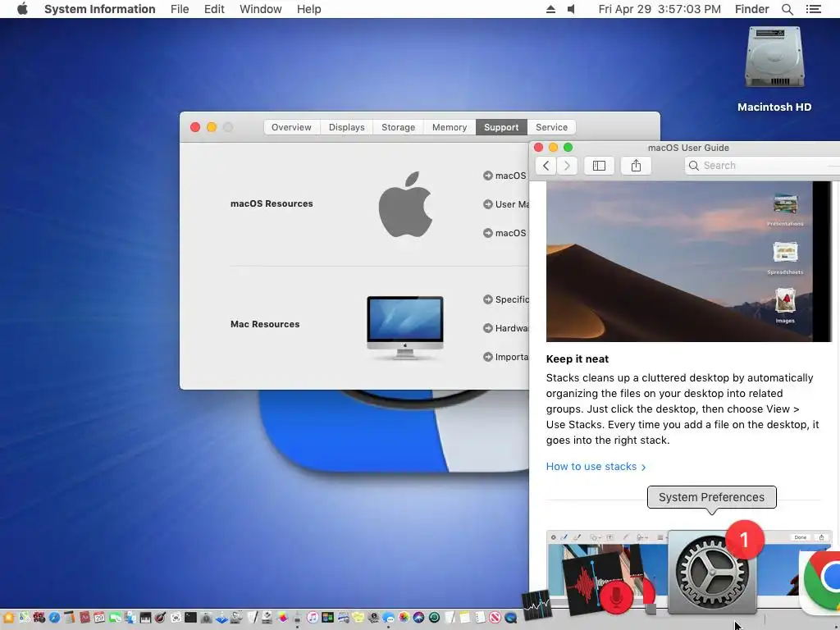Screen dimensions: 840x630
Task: Click the Finder item in the menu bar
Action: point(751,9)
